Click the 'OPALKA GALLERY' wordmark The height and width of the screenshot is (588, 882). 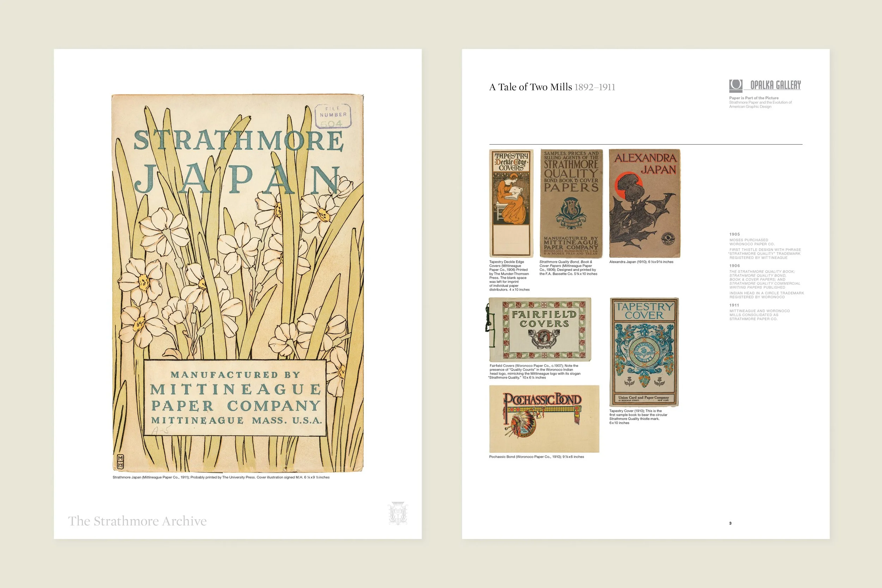click(x=775, y=85)
